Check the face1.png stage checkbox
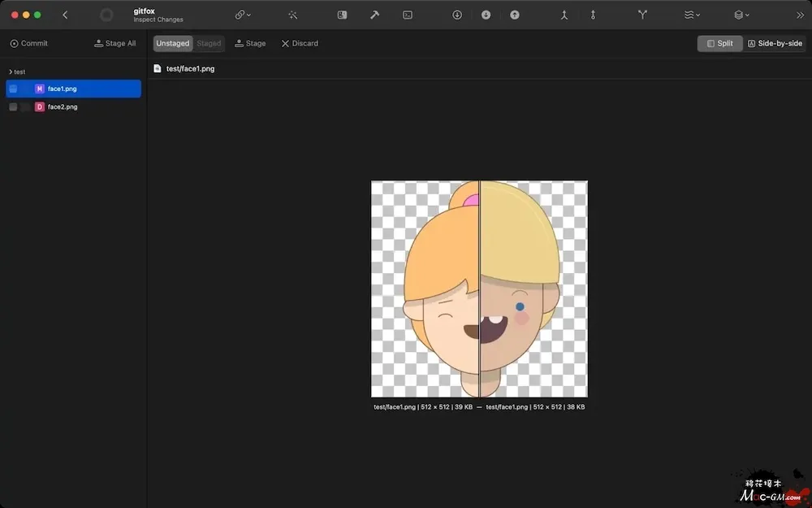The height and width of the screenshot is (508, 812). (x=14, y=89)
